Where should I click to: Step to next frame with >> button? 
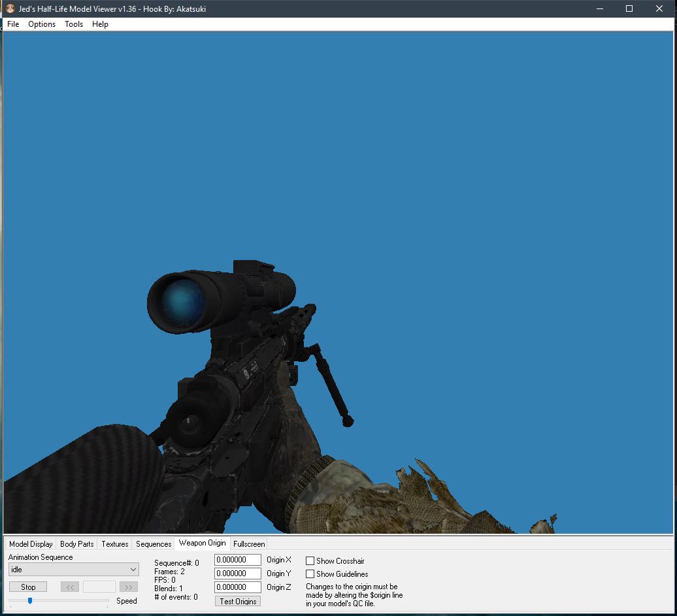(129, 587)
